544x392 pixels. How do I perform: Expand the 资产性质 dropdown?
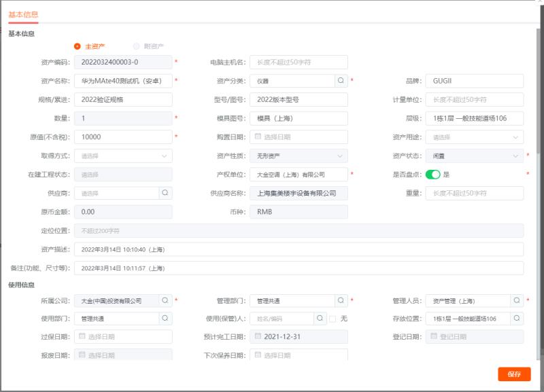click(299, 156)
